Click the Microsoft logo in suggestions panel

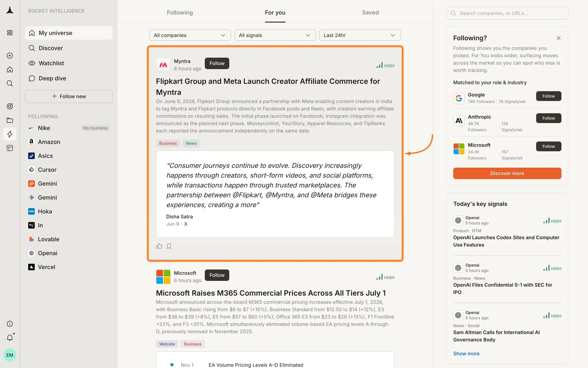(459, 149)
